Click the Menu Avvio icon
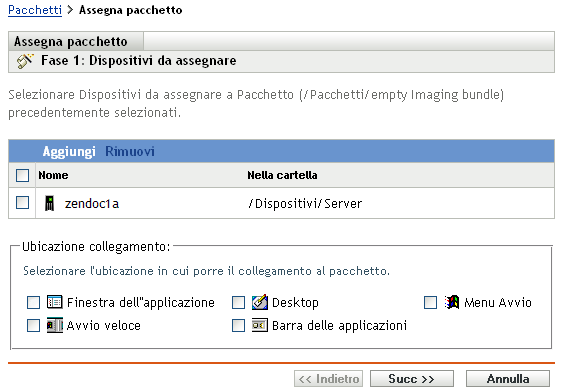The width and height of the screenshot is (566, 392). [x=452, y=302]
